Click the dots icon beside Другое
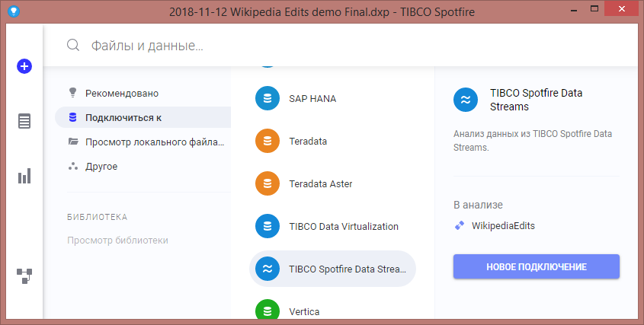The height and width of the screenshot is (325, 644). click(x=73, y=166)
